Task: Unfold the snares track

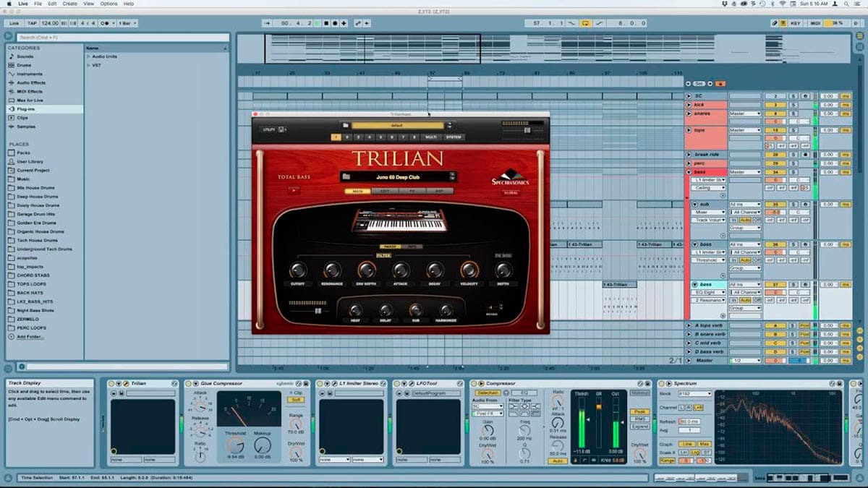Action: (x=689, y=114)
